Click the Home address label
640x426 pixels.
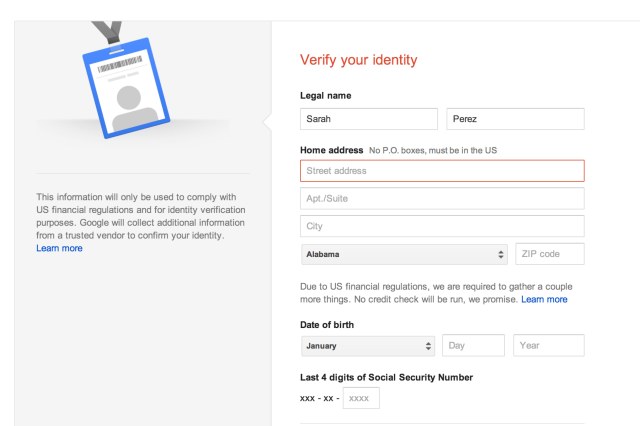331,150
